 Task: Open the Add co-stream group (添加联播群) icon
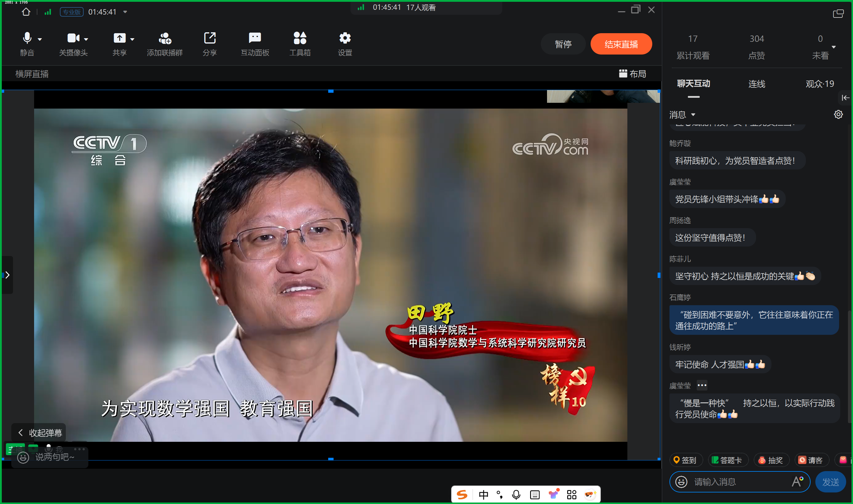[165, 39]
